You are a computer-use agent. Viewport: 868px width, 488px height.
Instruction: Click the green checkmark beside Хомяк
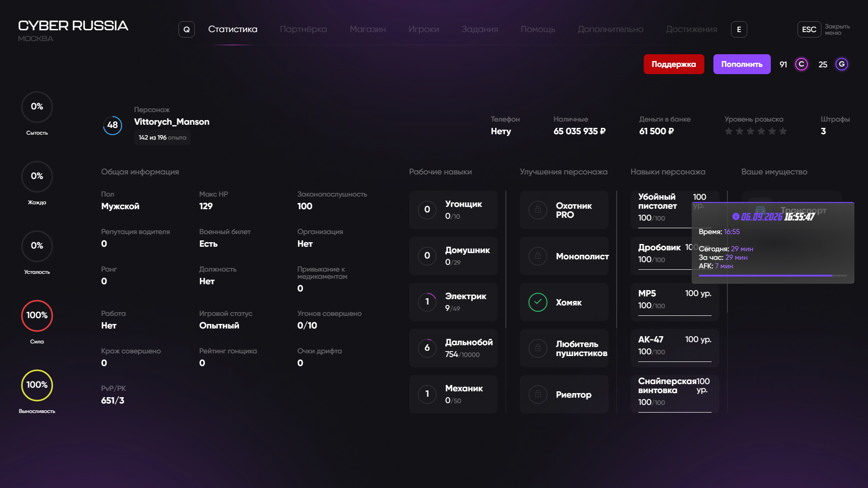[538, 302]
